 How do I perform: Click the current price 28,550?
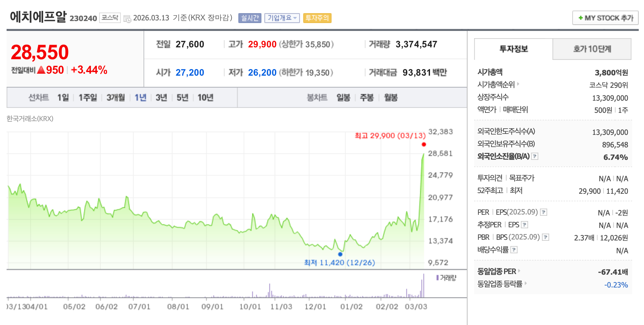click(x=40, y=52)
